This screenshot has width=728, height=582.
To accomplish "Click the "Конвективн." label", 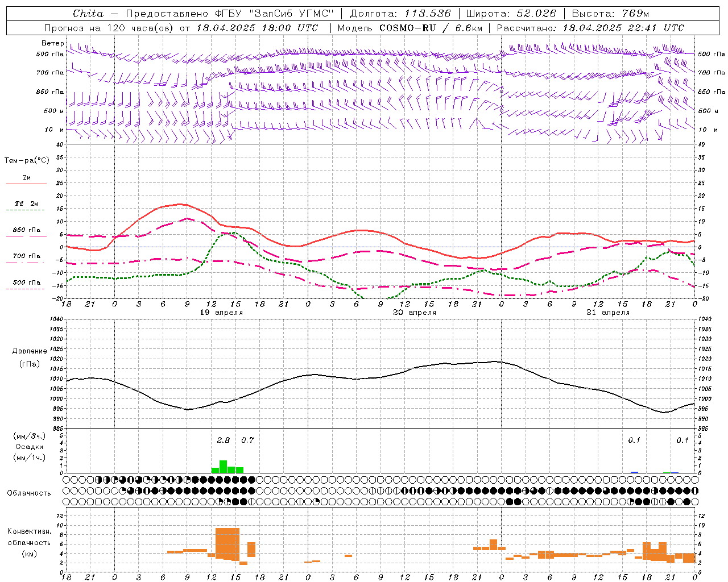I will tap(29, 531).
